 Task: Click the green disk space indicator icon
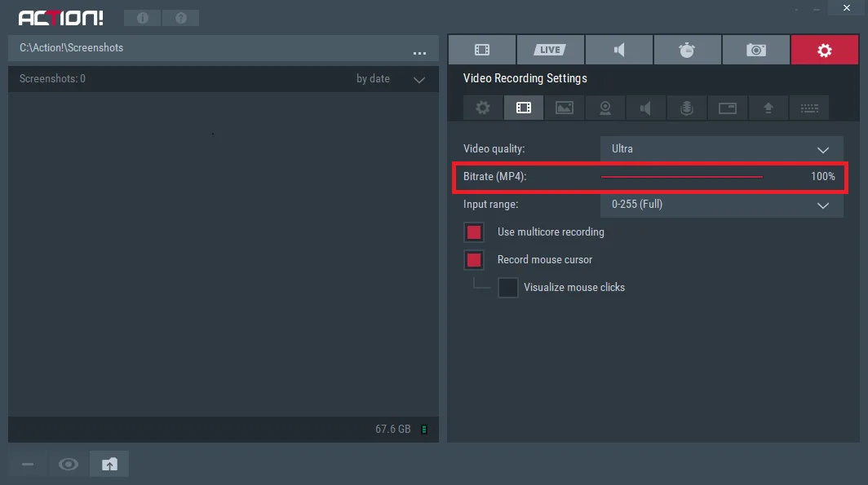point(424,429)
